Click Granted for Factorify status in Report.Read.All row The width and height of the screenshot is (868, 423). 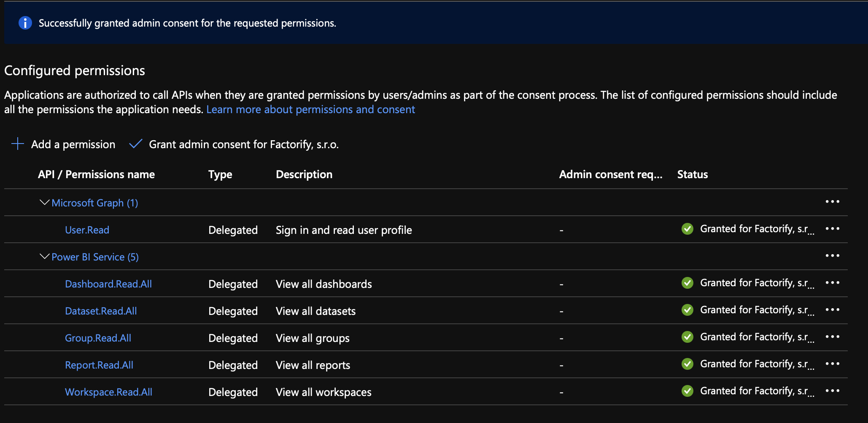pos(757,364)
